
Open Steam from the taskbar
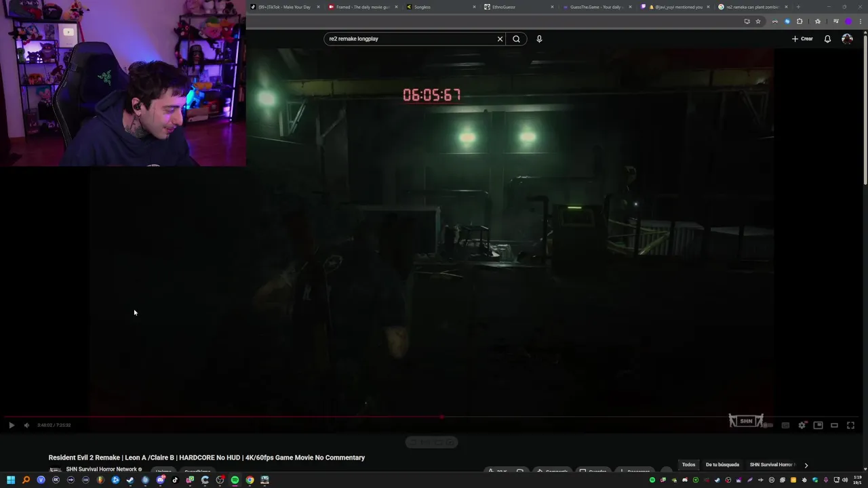coord(130,480)
